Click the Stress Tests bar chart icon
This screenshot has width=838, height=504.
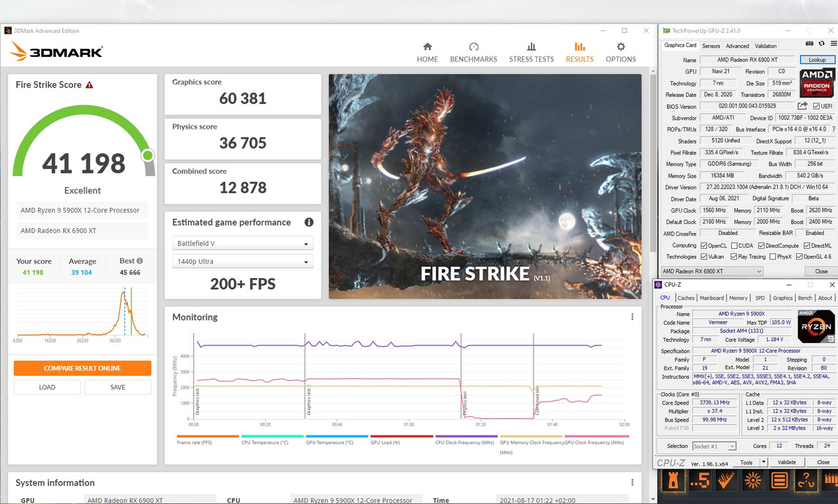point(532,47)
